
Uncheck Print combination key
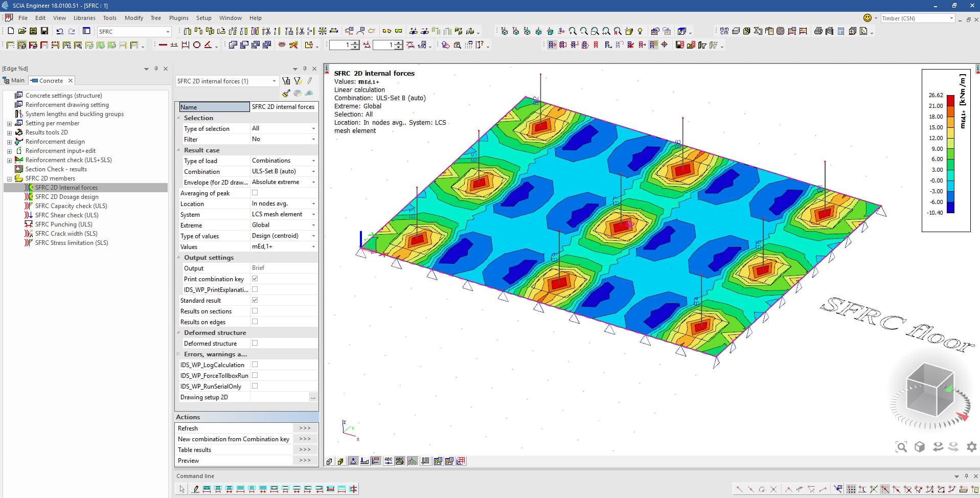(255, 279)
